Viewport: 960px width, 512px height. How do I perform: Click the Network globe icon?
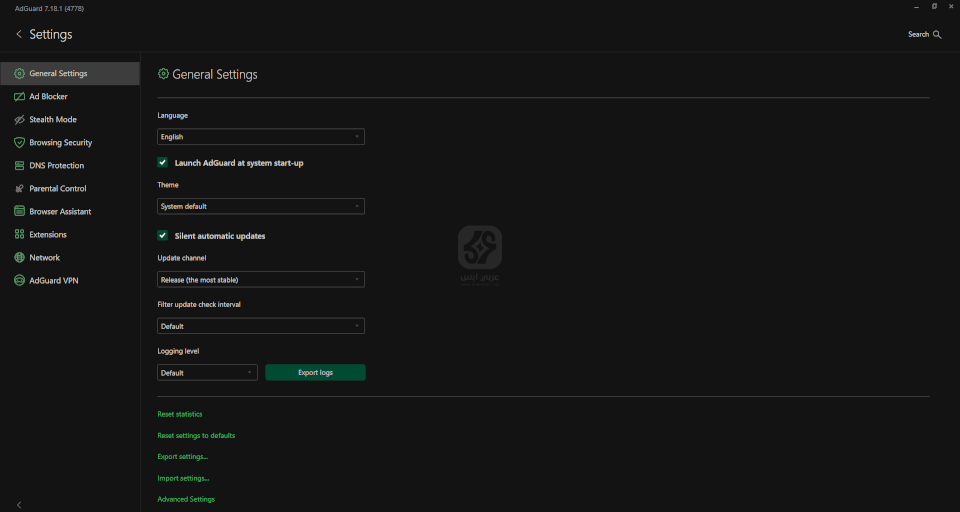pos(19,258)
